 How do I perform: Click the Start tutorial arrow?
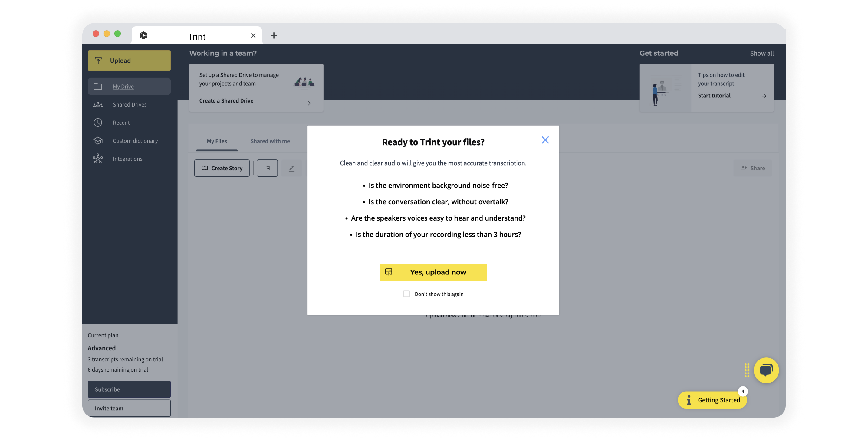click(x=764, y=96)
